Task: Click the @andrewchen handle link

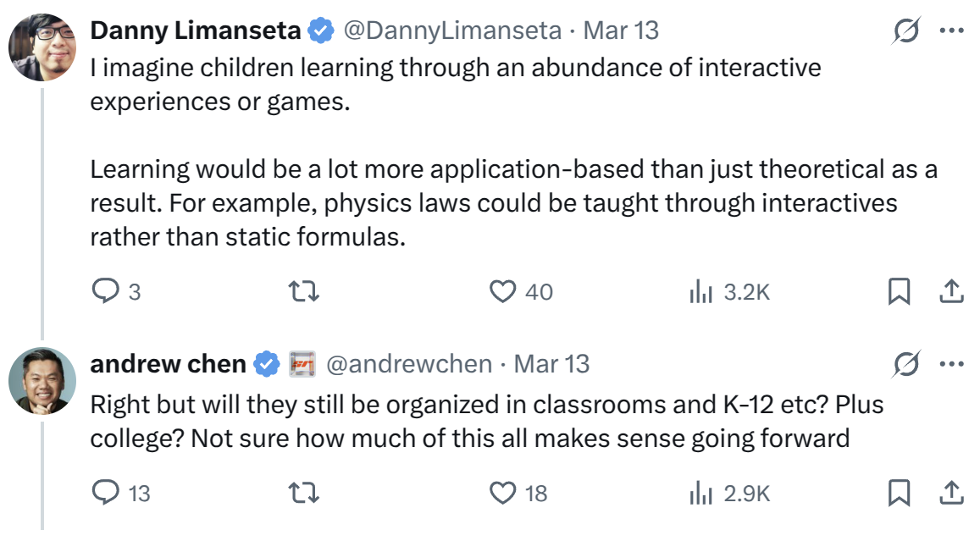Action: coord(408,365)
